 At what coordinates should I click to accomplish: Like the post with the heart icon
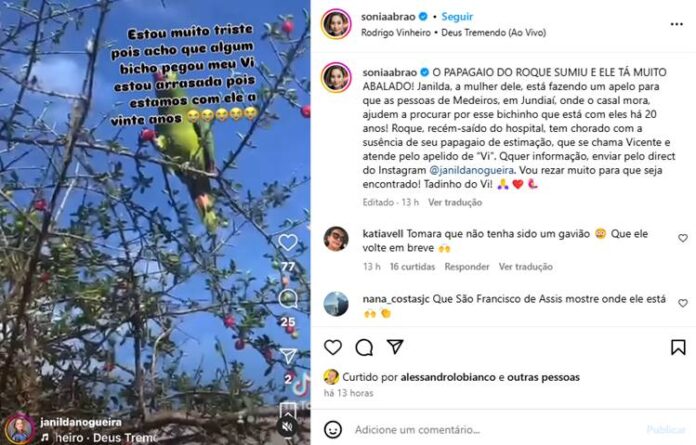click(333, 347)
